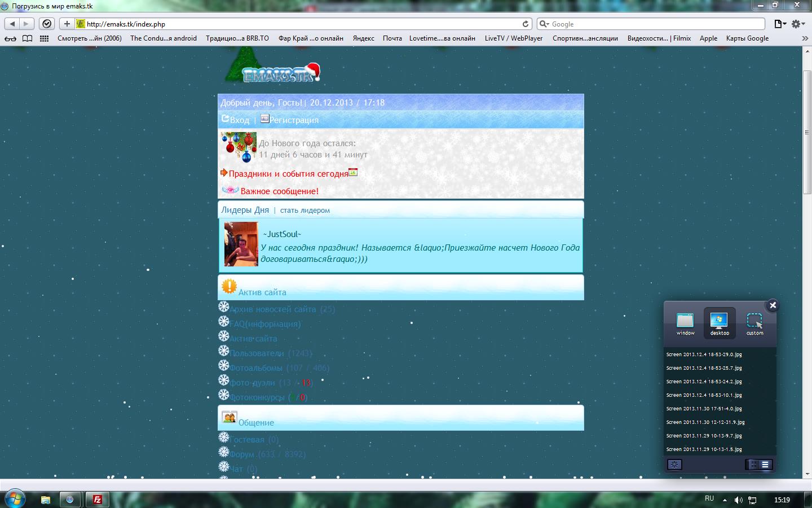Open the Reading List glasses icon
Image resolution: width=812 pixels, height=508 pixels.
[11, 38]
